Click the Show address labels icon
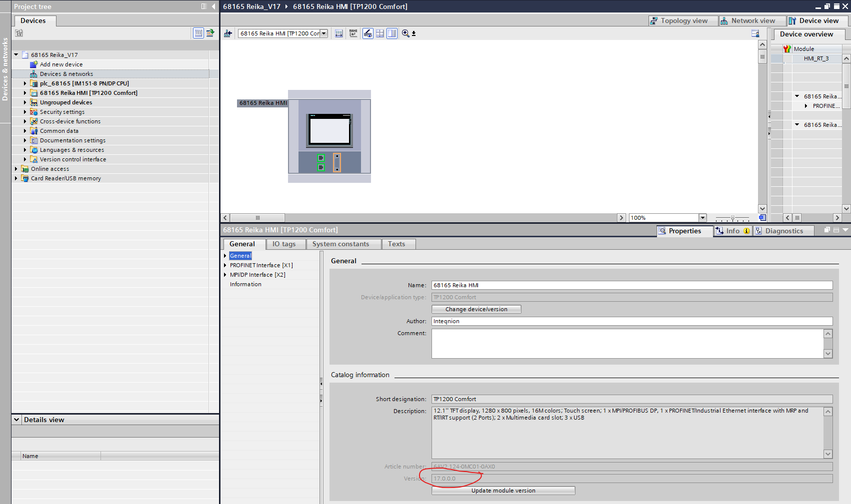Viewport: 851px width, 504px height. tap(339, 33)
